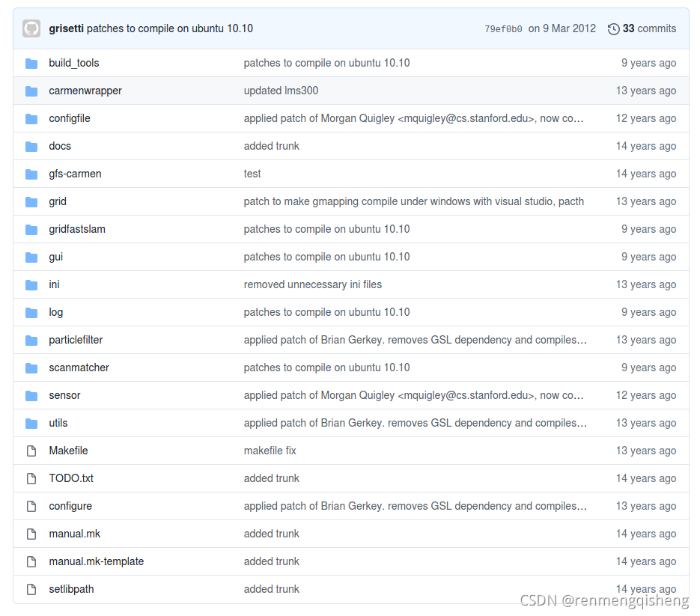Click the 'test' commit message for gfs-carmen
The height and width of the screenshot is (616, 700).
point(252,174)
